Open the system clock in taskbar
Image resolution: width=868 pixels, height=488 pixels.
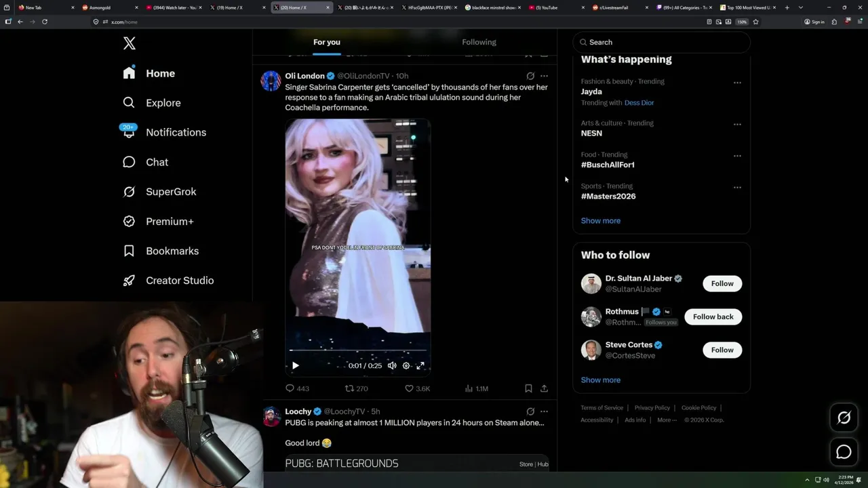click(x=845, y=480)
